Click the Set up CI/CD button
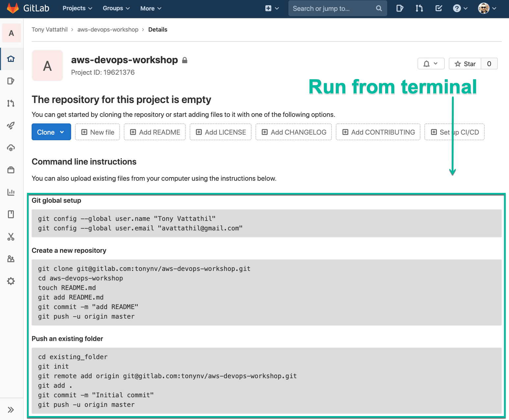 point(455,132)
